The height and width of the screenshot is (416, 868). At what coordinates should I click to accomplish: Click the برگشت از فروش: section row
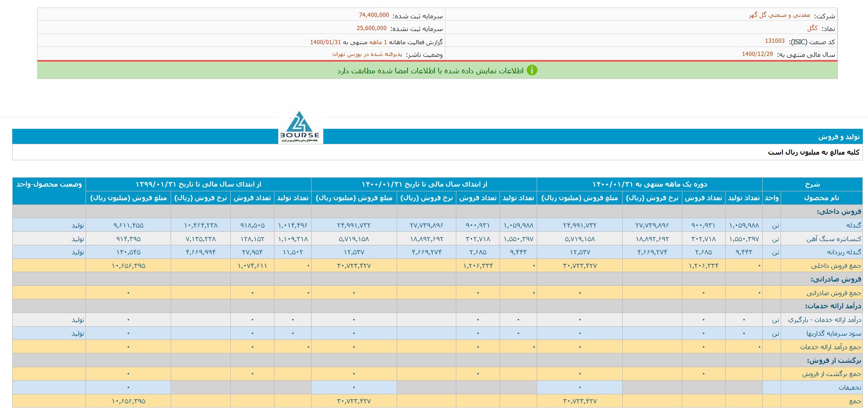437,361
